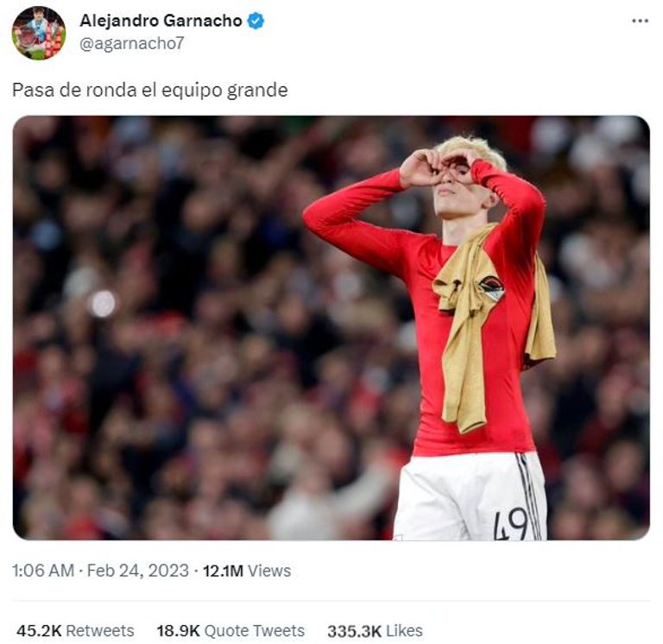
Task: Open the @agarnacho7 handle link
Action: pyautogui.click(x=132, y=43)
